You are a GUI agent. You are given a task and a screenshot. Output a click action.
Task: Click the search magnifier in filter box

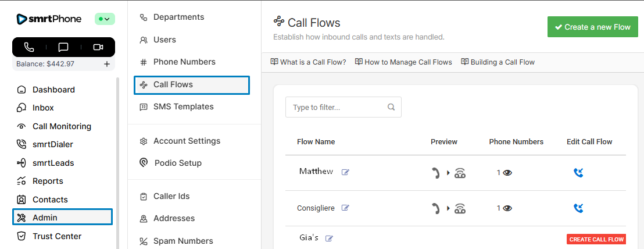tap(391, 107)
